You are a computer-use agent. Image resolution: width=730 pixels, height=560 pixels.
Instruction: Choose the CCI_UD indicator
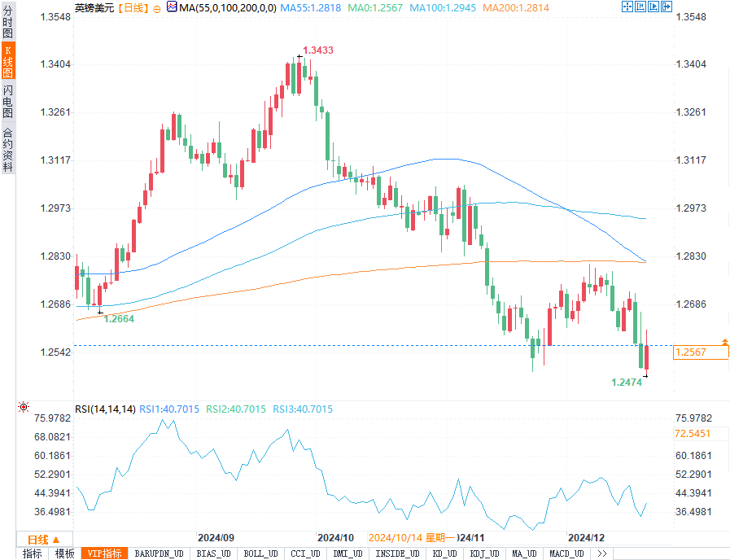305,553
